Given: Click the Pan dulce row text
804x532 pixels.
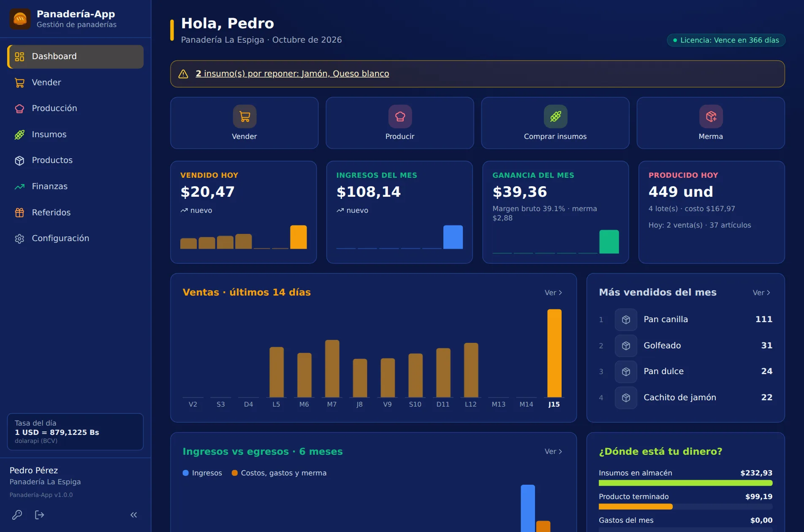Looking at the screenshot, I should pyautogui.click(x=663, y=371).
